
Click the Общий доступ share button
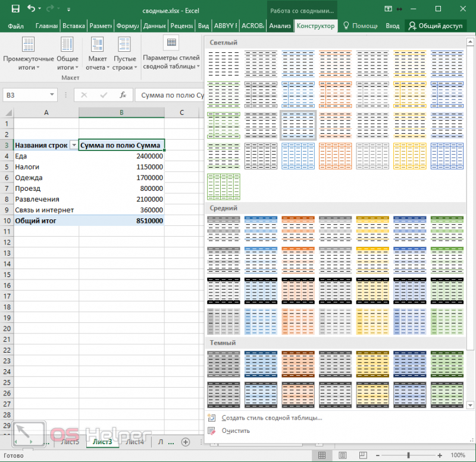click(436, 26)
